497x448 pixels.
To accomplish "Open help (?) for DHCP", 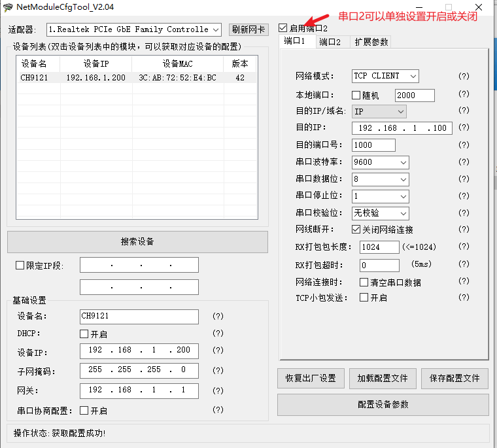I will pyautogui.click(x=218, y=334).
